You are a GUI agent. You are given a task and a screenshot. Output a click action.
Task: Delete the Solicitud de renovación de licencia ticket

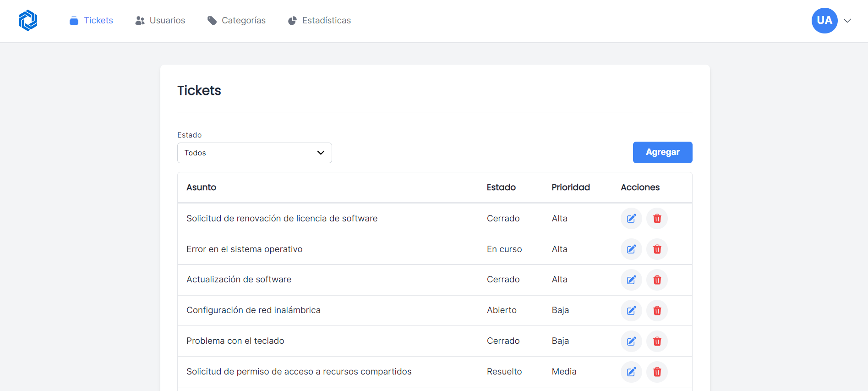pos(657,219)
